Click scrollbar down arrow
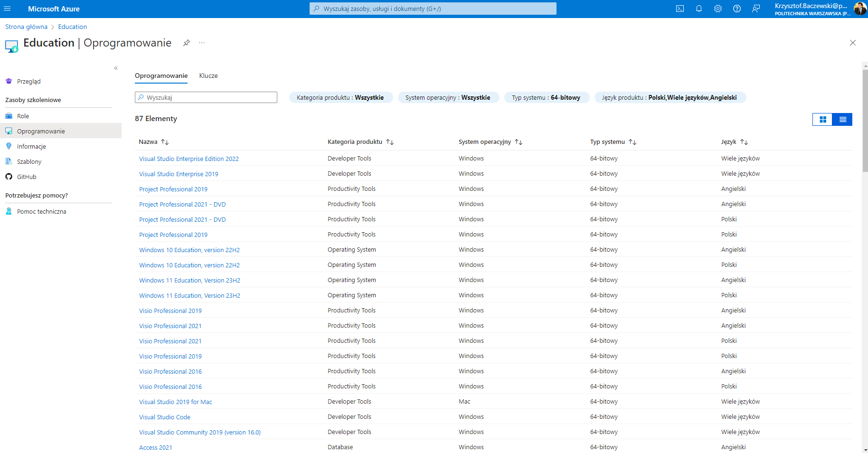The width and height of the screenshot is (868, 453). (865, 450)
